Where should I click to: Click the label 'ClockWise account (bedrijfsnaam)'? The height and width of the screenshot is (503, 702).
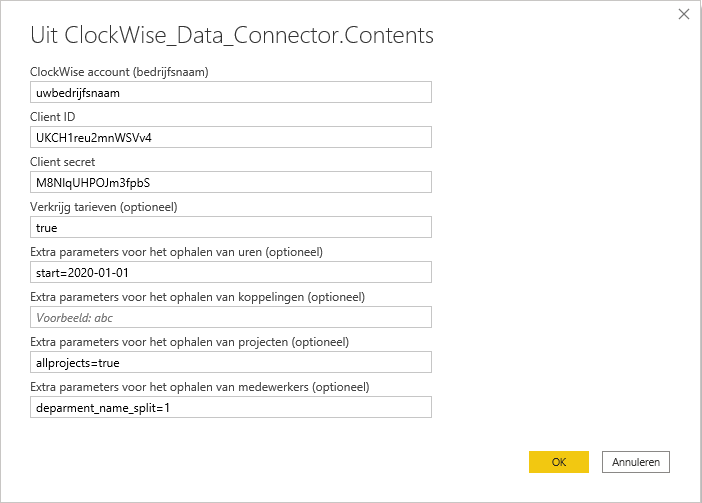[x=119, y=72]
